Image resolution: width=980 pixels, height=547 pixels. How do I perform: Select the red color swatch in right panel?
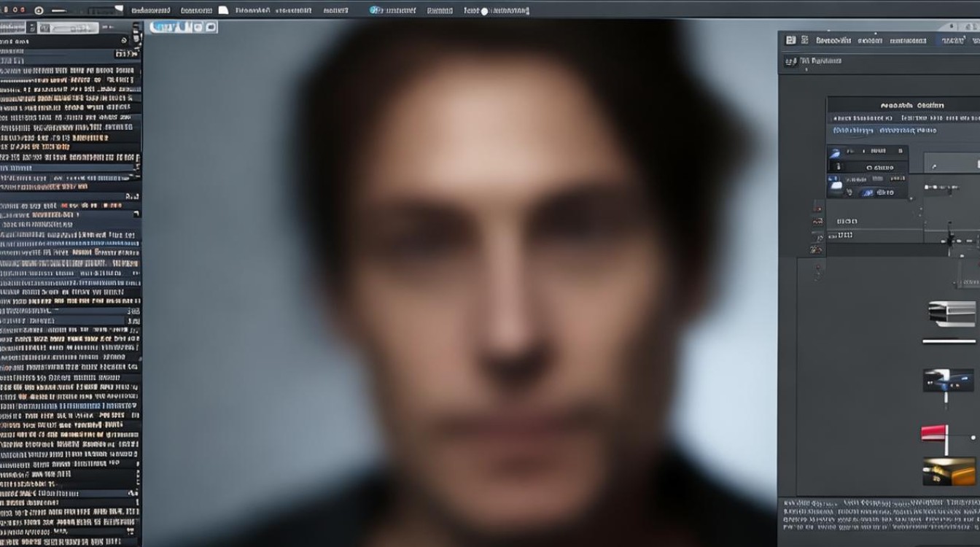point(933,433)
